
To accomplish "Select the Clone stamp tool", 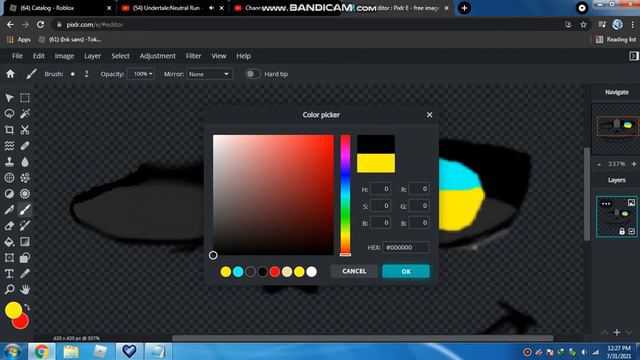I will coord(9,162).
